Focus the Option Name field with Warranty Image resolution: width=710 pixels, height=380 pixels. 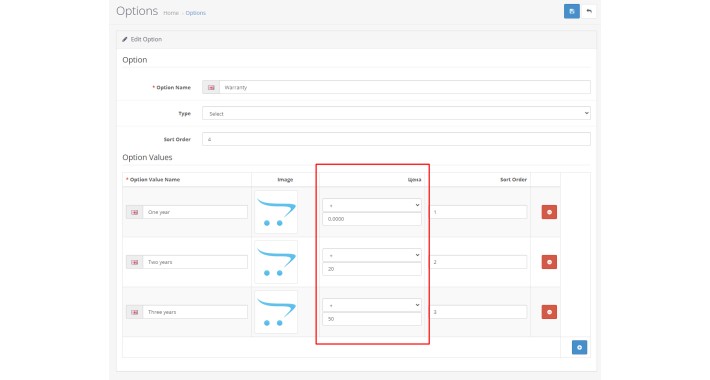pos(405,87)
